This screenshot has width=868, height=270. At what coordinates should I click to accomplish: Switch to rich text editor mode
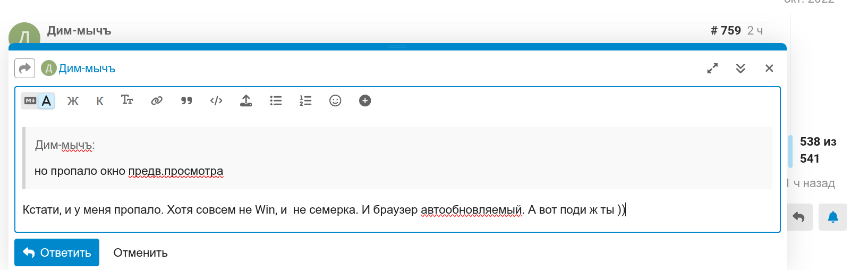click(x=47, y=100)
